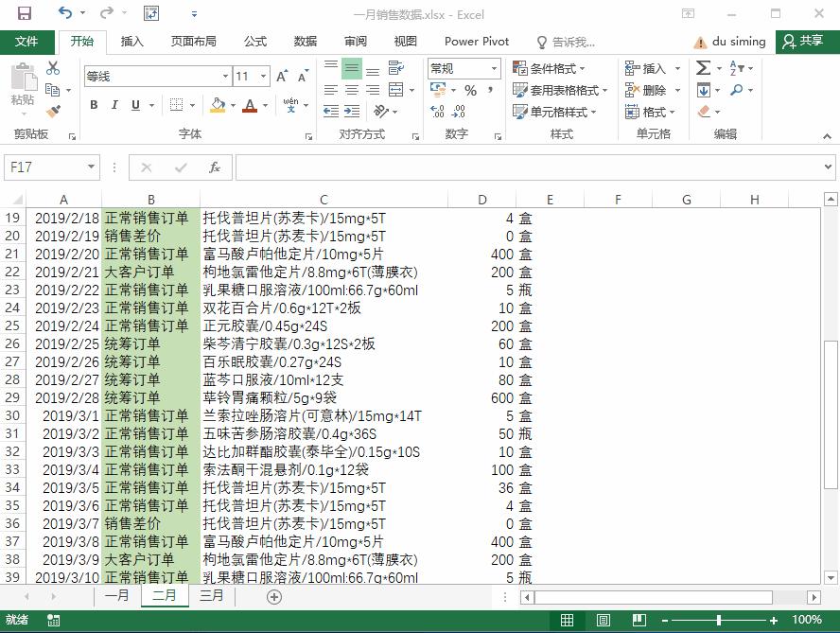Toggle bold formatting
This screenshot has width=840, height=633.
click(x=94, y=105)
